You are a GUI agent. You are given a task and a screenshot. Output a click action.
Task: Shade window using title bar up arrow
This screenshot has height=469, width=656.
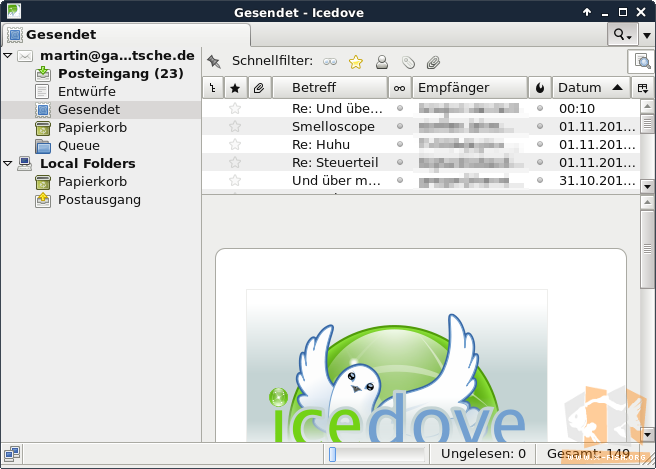point(587,12)
